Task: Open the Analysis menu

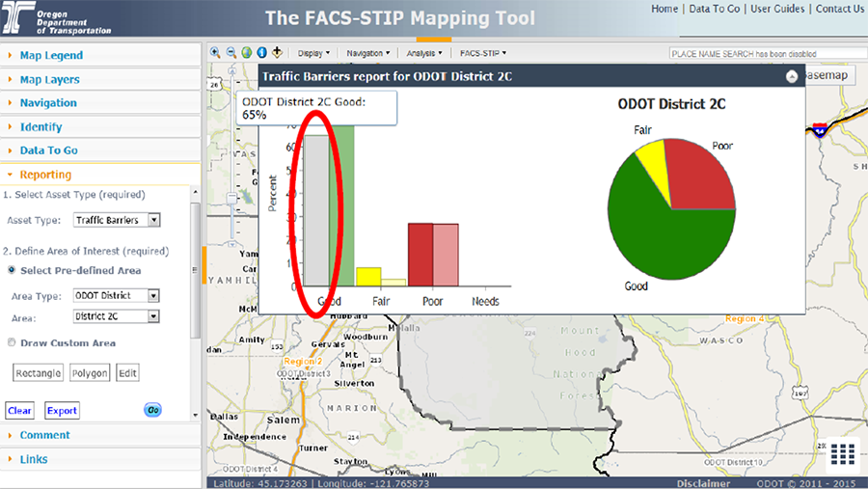Action: 424,53
